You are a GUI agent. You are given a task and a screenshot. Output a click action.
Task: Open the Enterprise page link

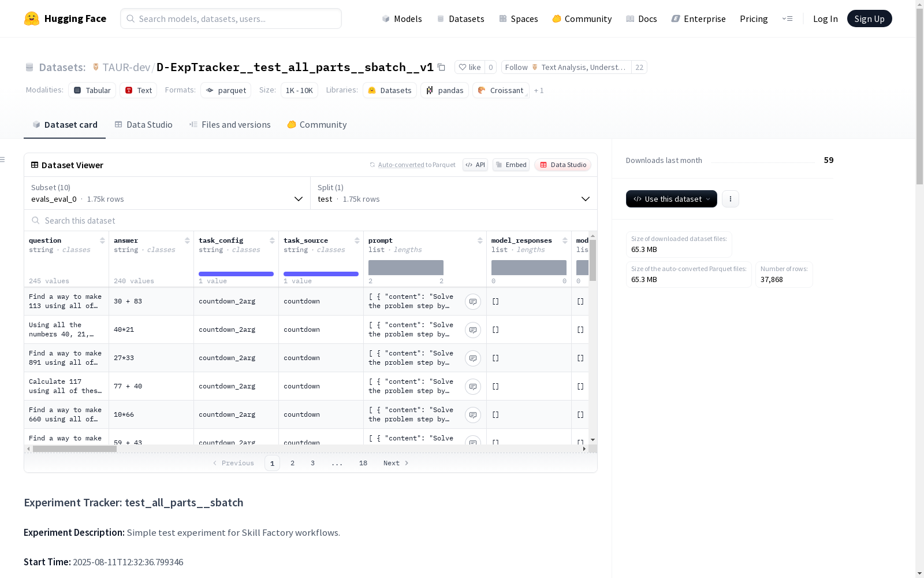pyautogui.click(x=699, y=18)
